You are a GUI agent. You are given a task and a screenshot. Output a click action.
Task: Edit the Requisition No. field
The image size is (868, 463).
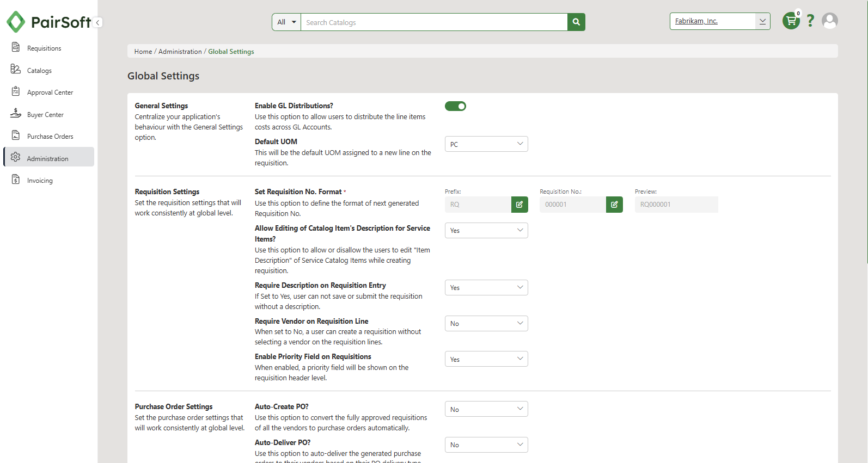(x=614, y=205)
